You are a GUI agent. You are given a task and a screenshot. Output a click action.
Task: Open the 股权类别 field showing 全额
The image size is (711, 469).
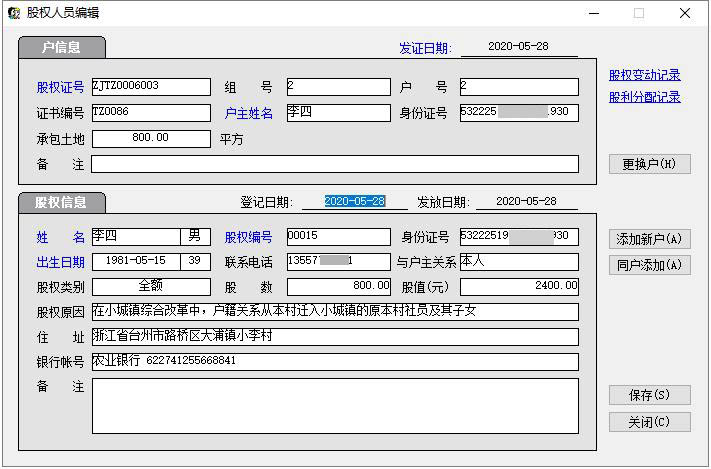pos(151,287)
